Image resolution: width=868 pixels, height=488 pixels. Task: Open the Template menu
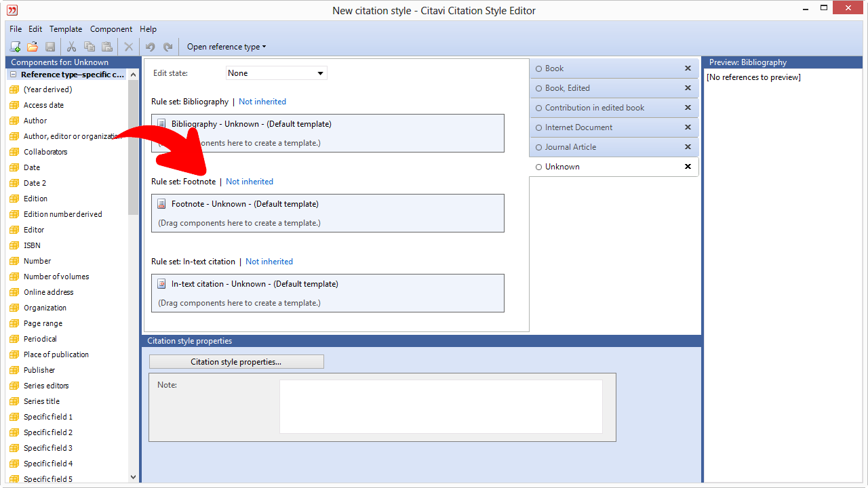pos(66,29)
